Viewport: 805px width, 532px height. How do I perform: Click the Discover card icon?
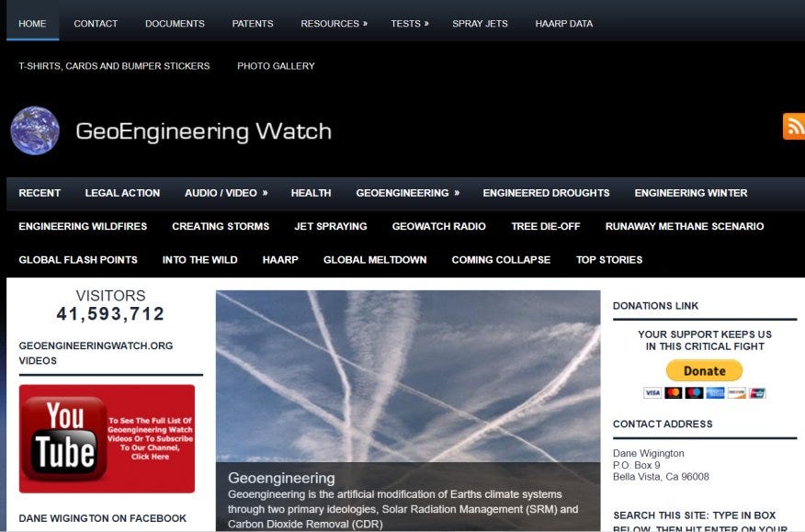[736, 393]
